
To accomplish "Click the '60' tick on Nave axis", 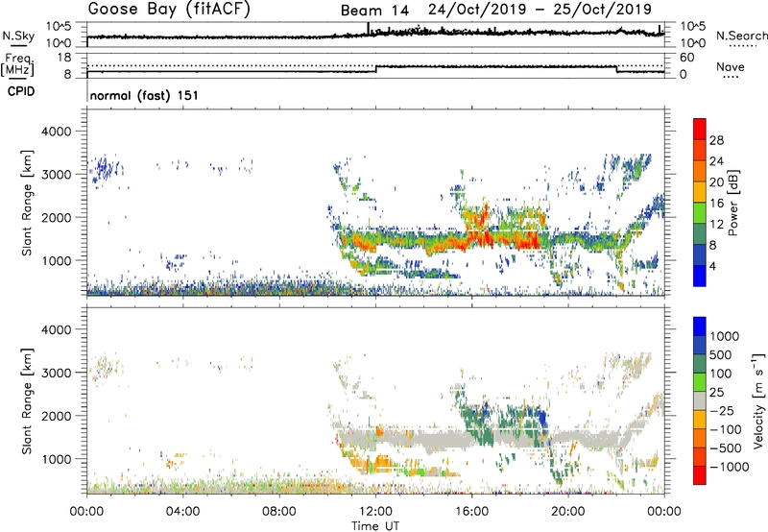I will (x=687, y=58).
